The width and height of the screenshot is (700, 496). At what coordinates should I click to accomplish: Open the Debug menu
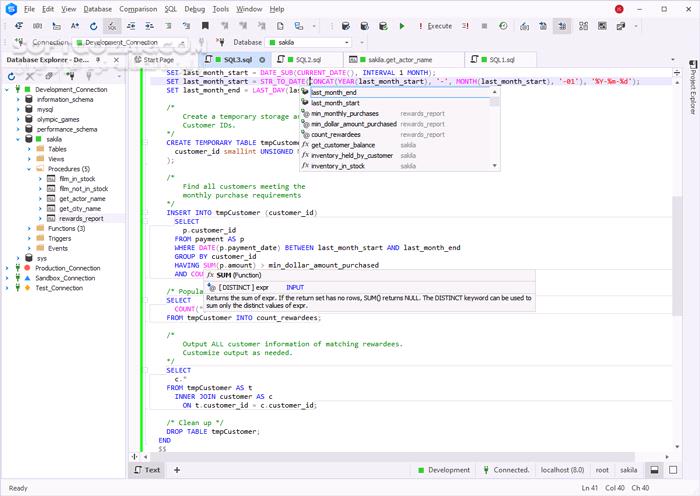click(195, 9)
